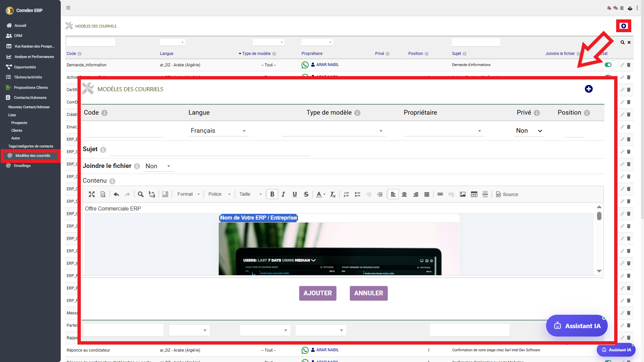
Task: Open Opportunités in the sidebar
Action: (25, 67)
